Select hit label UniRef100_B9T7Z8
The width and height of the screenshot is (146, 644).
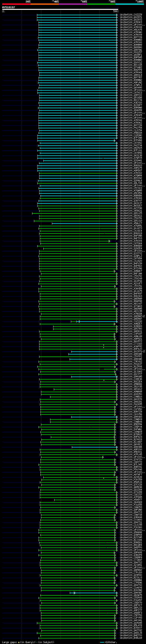coord(131,37)
